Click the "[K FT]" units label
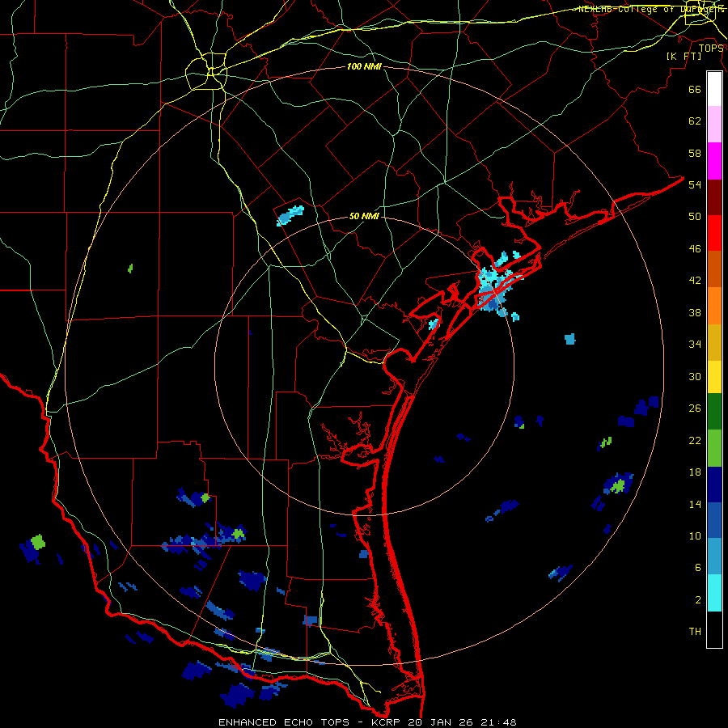The width and height of the screenshot is (728, 728). [684, 56]
